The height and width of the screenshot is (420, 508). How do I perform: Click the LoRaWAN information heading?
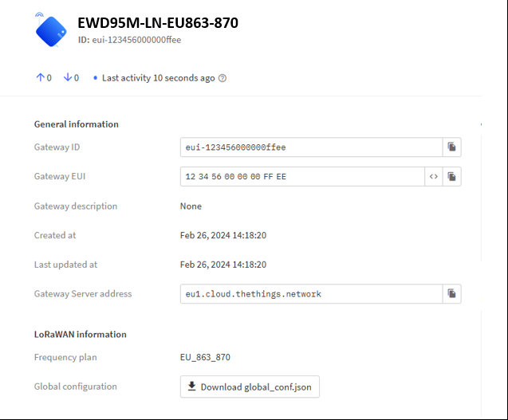[x=80, y=335]
